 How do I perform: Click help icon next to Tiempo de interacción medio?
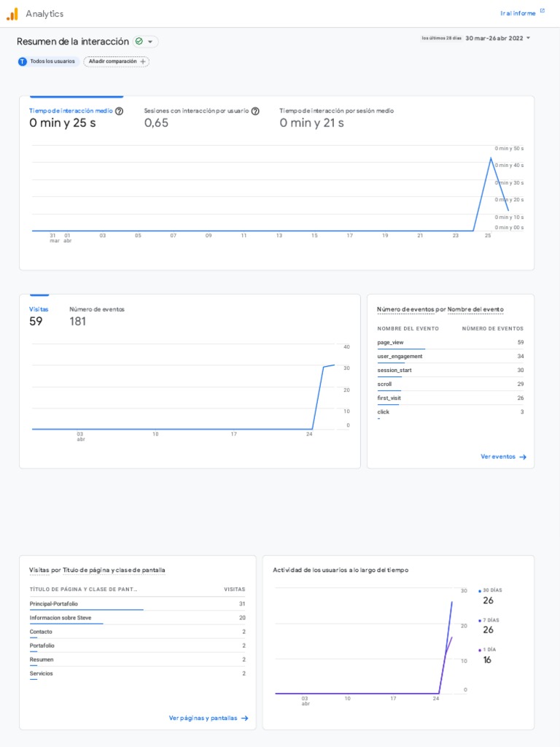tap(119, 112)
